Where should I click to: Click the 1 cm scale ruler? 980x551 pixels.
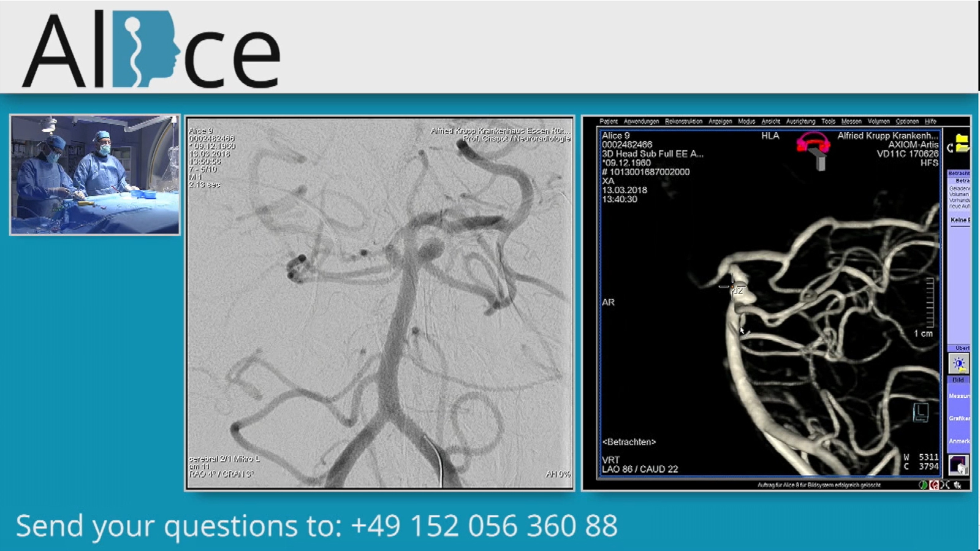(929, 303)
